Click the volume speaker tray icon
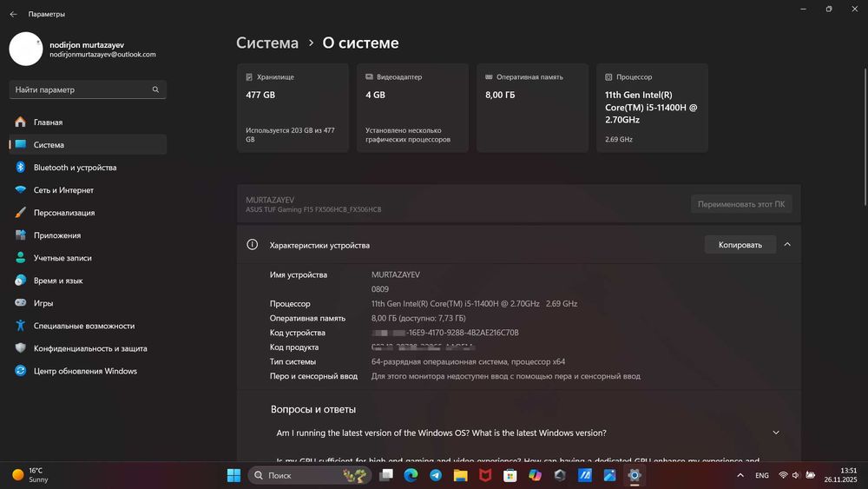This screenshot has height=489, width=868. coord(795,475)
